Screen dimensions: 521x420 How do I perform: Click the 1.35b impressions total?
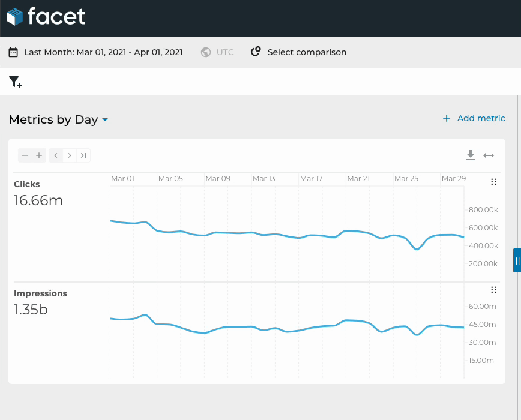coord(31,310)
